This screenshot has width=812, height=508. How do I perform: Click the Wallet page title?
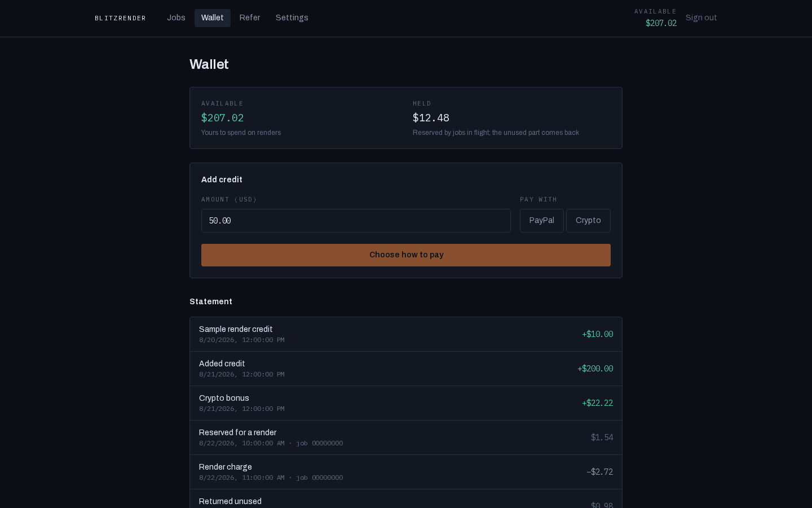pos(209,64)
